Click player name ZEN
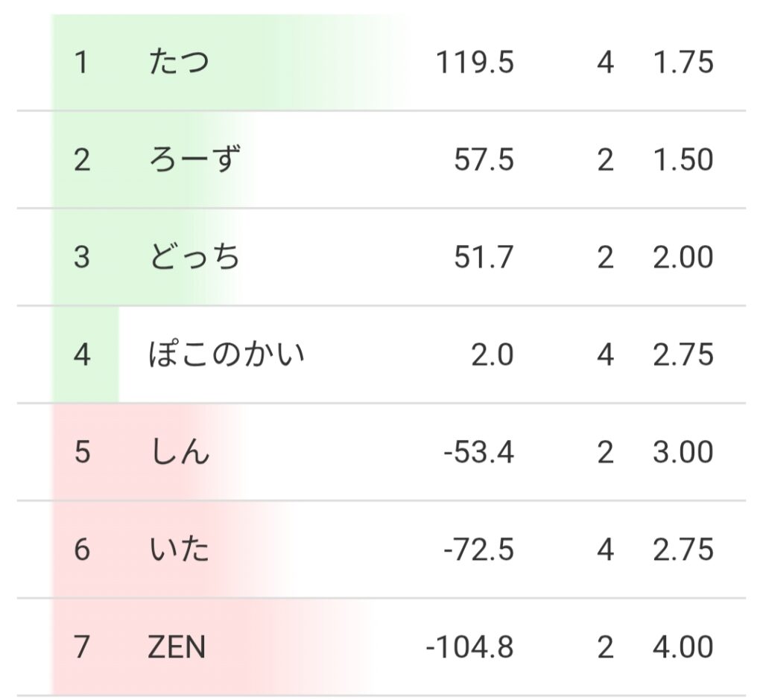 pos(177,648)
